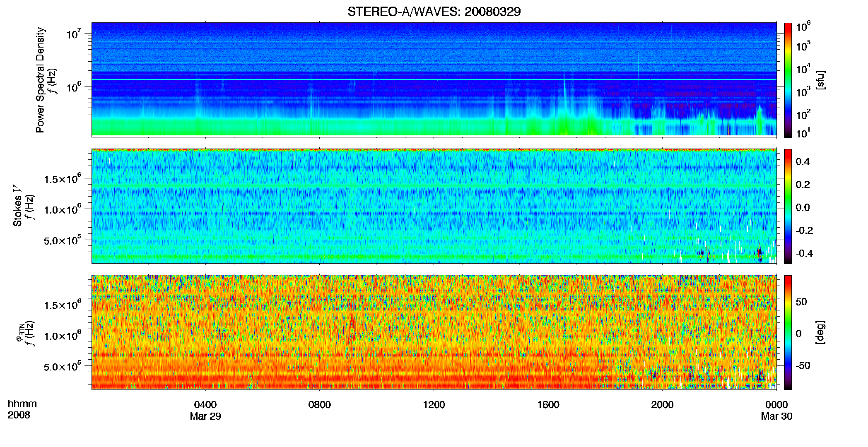This screenshot has width=868, height=447.
Task: Click the [deg] colorbar unit label
Action: [x=820, y=332]
